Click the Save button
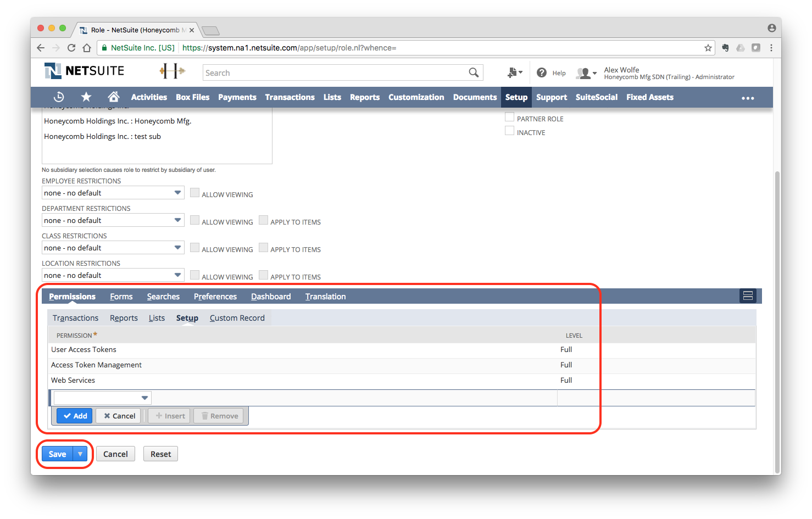Image resolution: width=812 pixels, height=519 pixels. [x=58, y=454]
